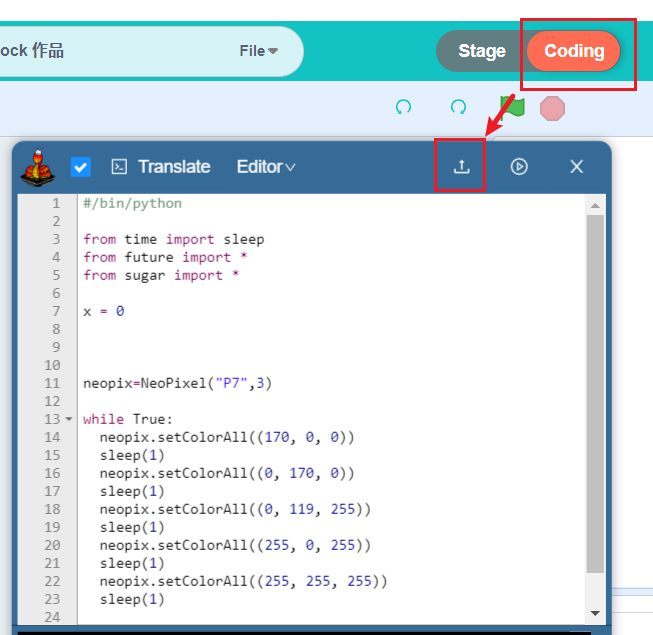Click the terminal icon beside Translate
Viewport: 653px width, 635px height.
coord(119,167)
